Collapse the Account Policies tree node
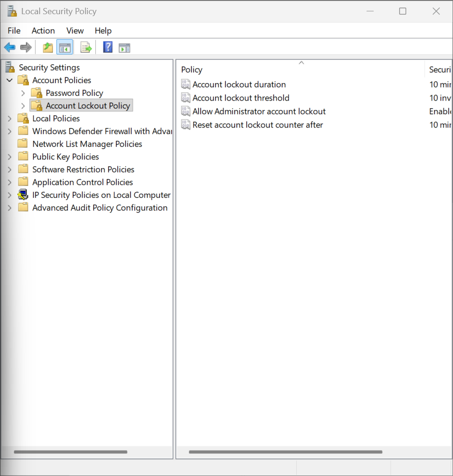This screenshot has width=453, height=476. pyautogui.click(x=9, y=80)
